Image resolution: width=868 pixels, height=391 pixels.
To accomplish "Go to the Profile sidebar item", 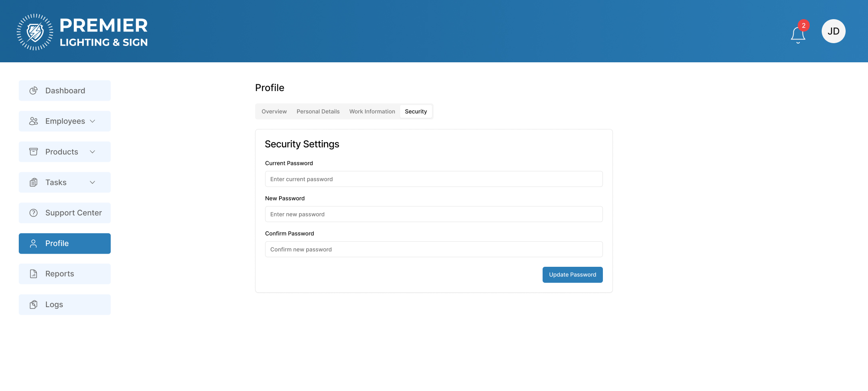I will [x=65, y=244].
